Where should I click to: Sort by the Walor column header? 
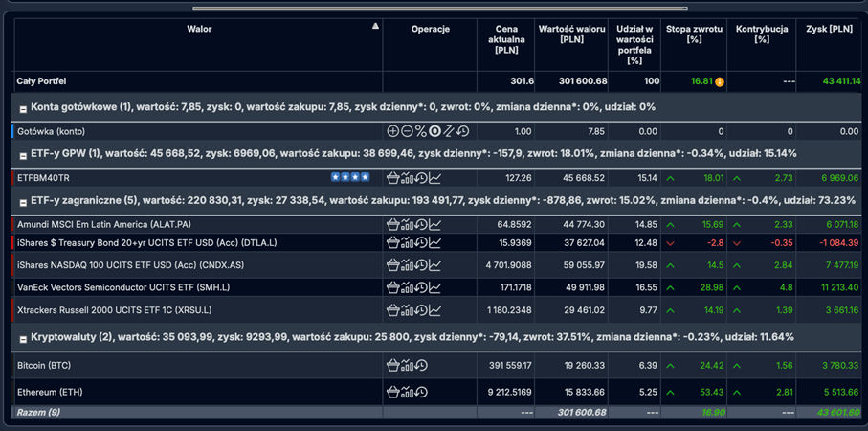coord(199,29)
